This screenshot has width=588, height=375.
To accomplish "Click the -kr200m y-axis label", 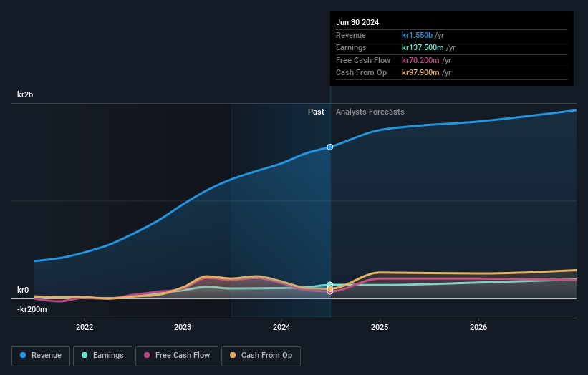I will [32, 309].
